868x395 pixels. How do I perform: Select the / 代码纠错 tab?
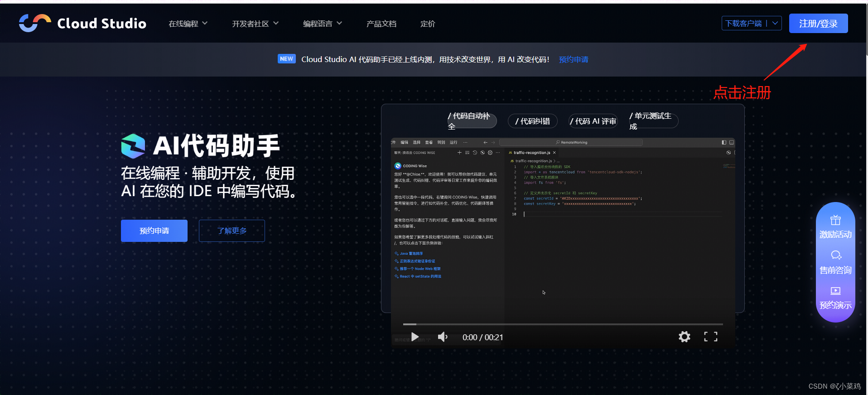click(x=533, y=121)
